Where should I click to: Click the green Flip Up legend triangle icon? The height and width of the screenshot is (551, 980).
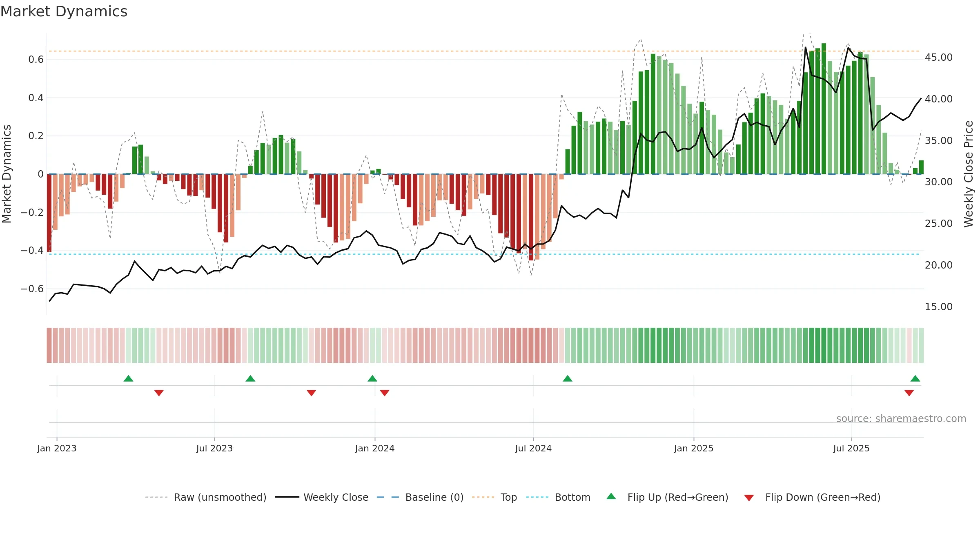pos(611,496)
